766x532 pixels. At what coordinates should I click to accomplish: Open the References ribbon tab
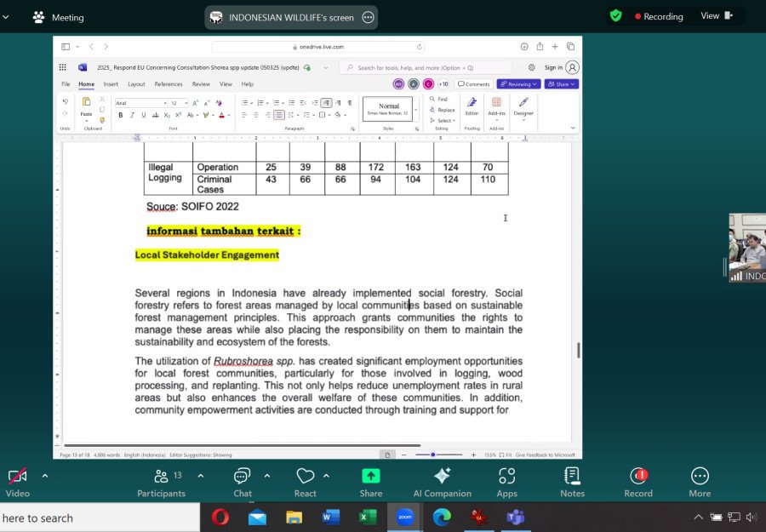[x=169, y=84]
